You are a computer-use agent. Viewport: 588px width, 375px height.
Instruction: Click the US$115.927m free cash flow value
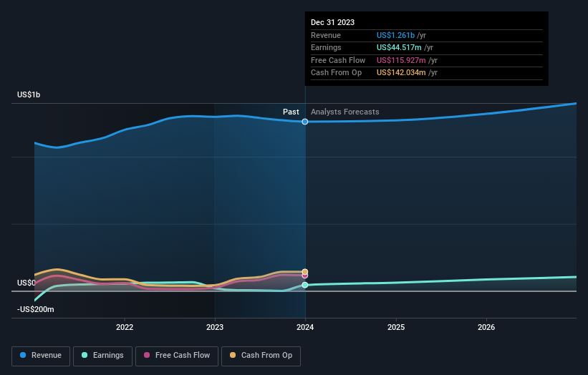(x=401, y=60)
